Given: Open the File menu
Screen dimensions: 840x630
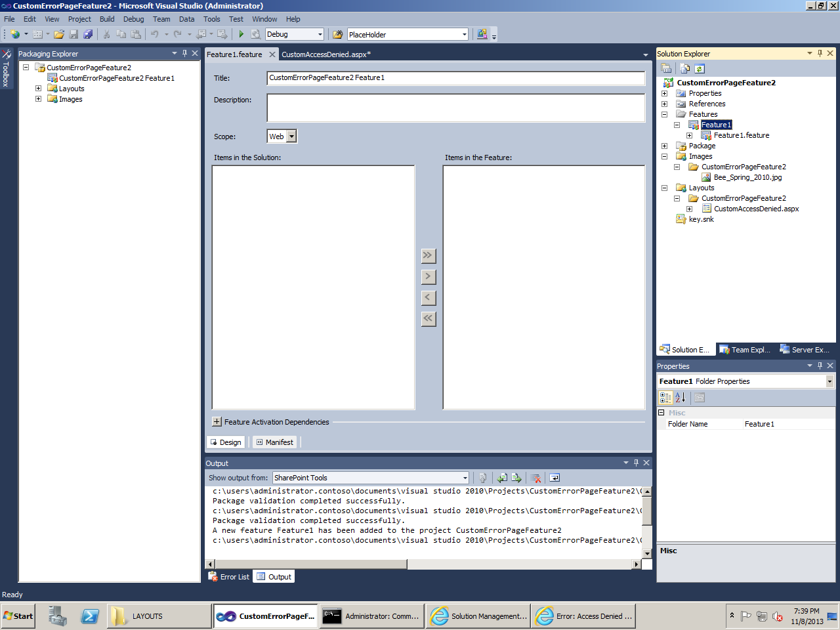Looking at the screenshot, I should [x=9, y=19].
